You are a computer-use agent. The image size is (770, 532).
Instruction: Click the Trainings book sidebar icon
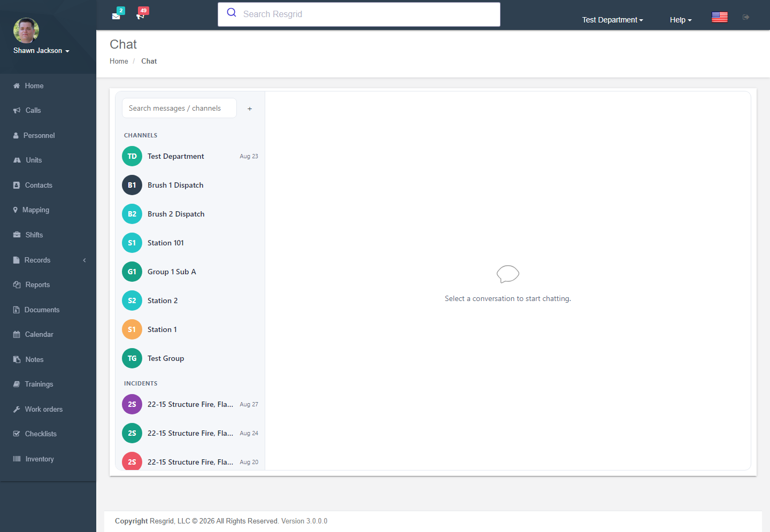click(x=17, y=384)
